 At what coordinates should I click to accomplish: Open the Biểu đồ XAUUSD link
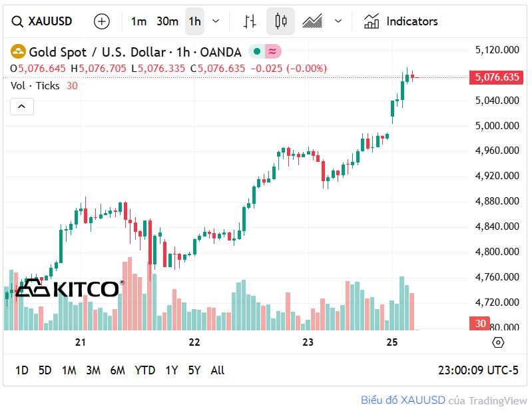[x=403, y=400]
